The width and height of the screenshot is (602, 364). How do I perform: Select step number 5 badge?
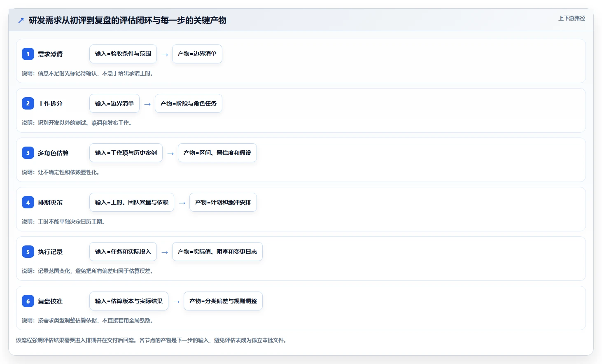pos(28,252)
